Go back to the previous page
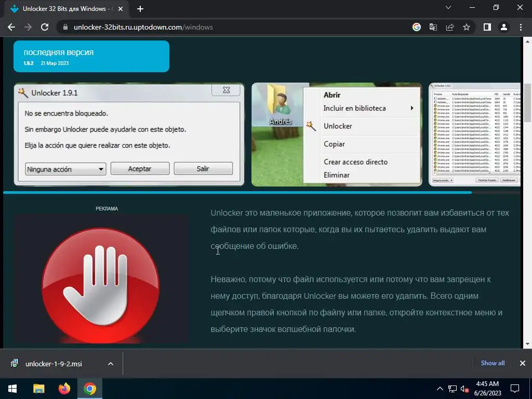 click(11, 28)
